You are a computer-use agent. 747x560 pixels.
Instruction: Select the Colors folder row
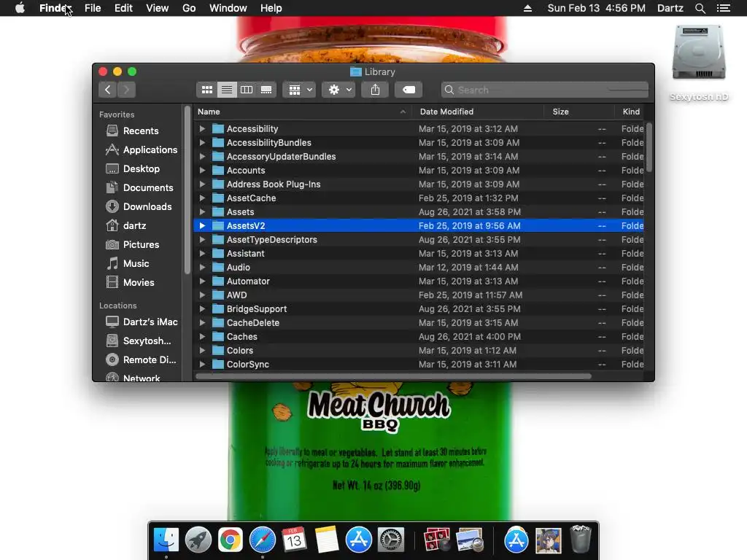point(419,350)
